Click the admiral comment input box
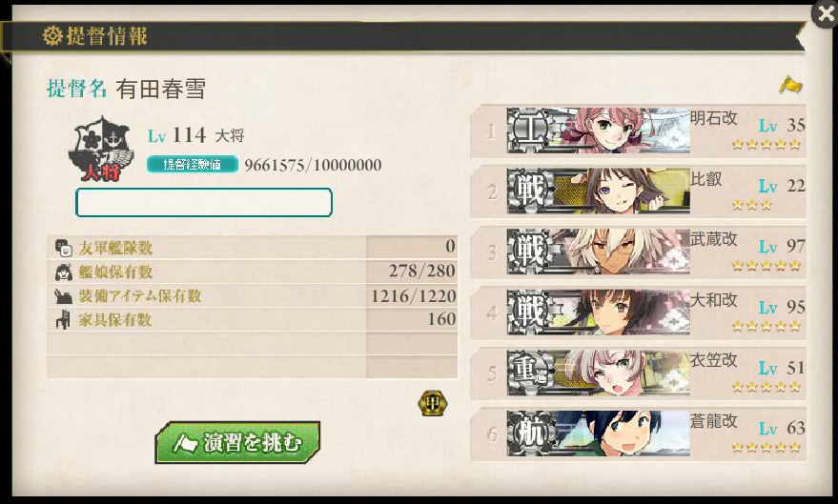The height and width of the screenshot is (504, 838). (x=204, y=202)
